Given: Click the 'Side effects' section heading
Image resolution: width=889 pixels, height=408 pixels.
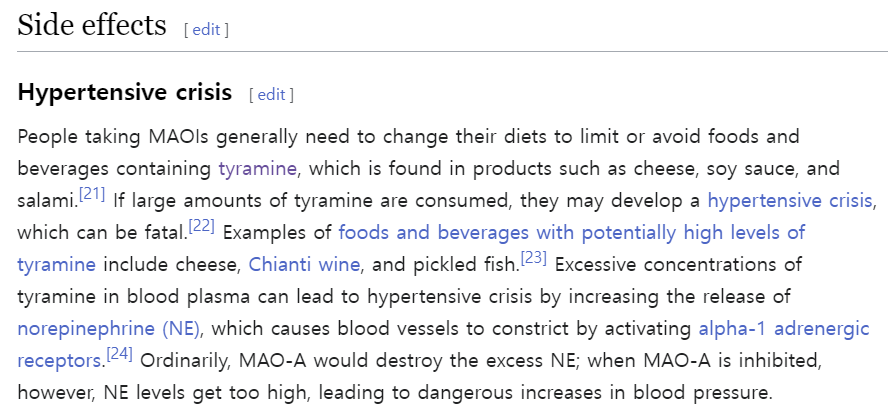Looking at the screenshot, I should click(92, 25).
